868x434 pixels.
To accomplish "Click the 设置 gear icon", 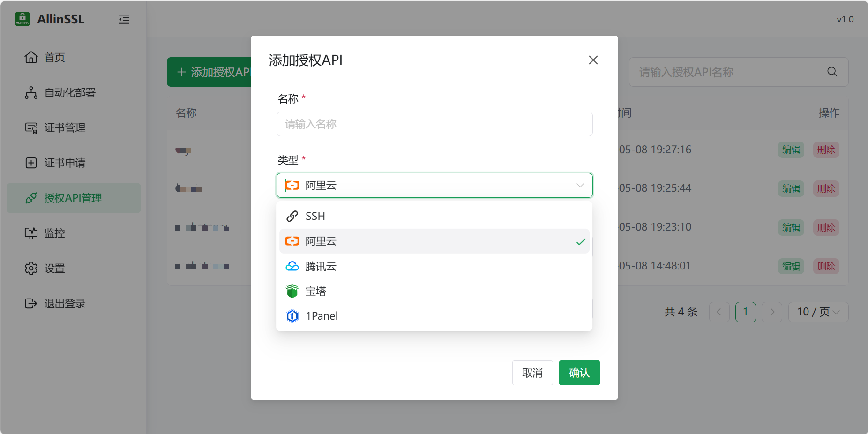I will 31,268.
